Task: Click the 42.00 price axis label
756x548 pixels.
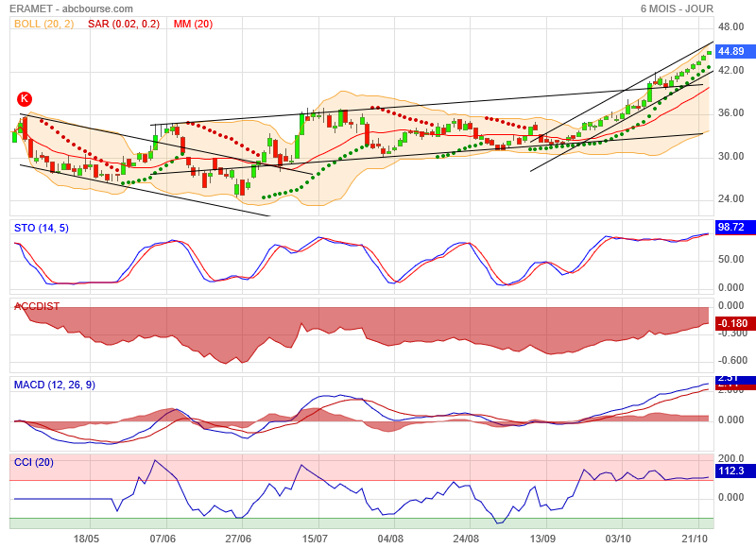Action: click(x=730, y=70)
